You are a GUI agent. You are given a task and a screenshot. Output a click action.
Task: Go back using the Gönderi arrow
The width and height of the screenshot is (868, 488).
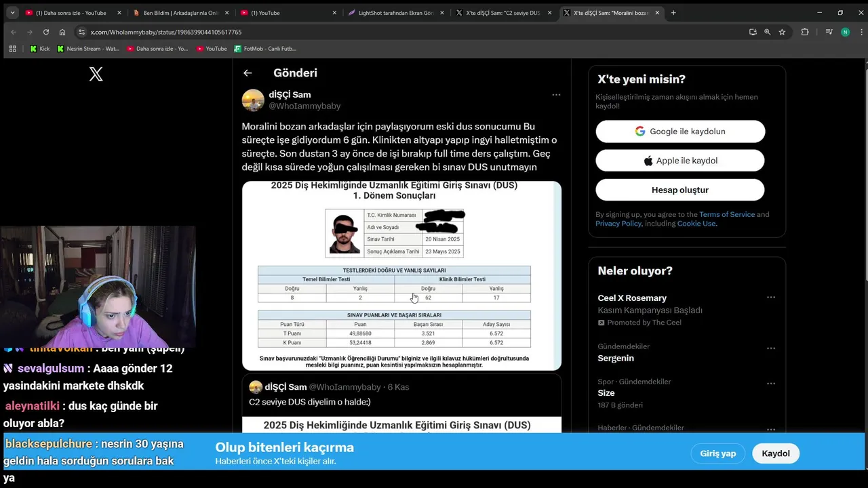click(248, 73)
